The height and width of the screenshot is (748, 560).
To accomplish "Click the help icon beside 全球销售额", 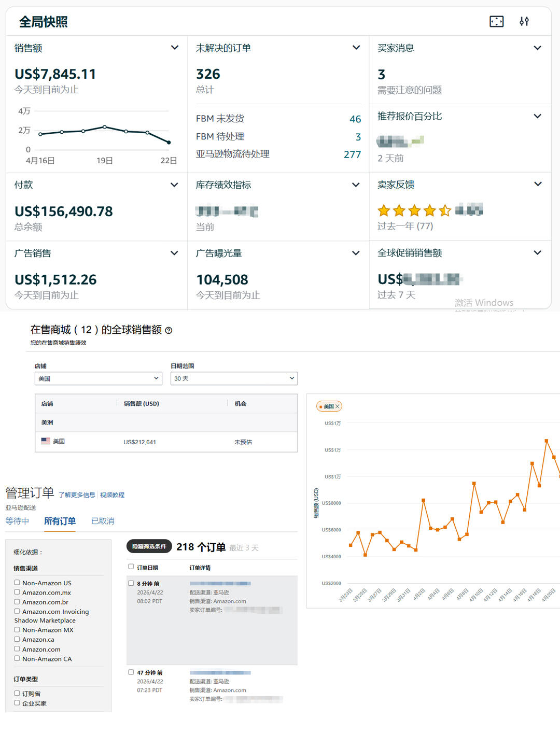I will point(169,330).
